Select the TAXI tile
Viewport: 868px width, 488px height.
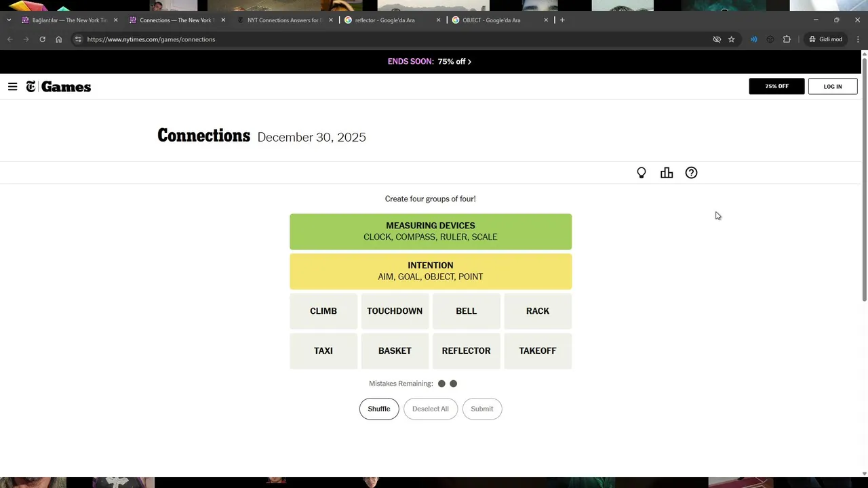pos(323,351)
